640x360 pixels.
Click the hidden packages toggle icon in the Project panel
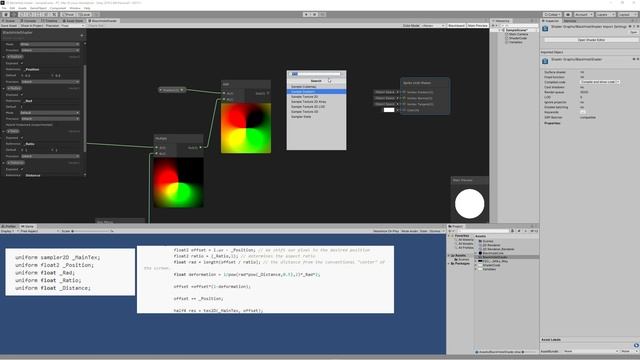coord(535,231)
